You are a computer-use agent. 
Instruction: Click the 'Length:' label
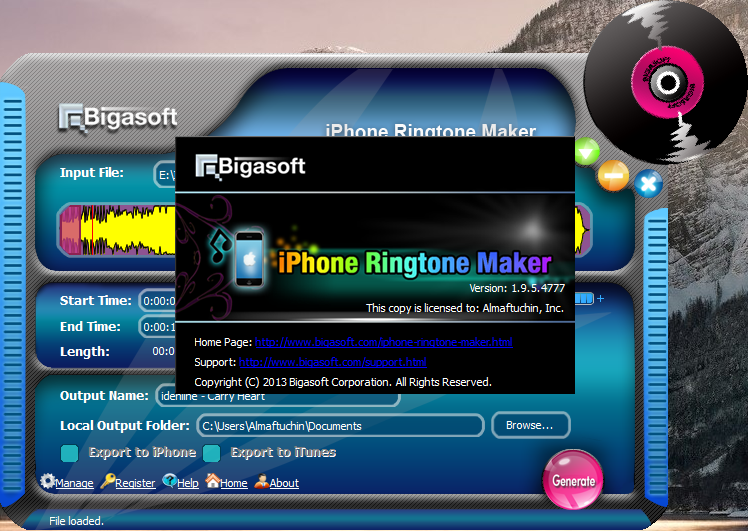pos(84,352)
